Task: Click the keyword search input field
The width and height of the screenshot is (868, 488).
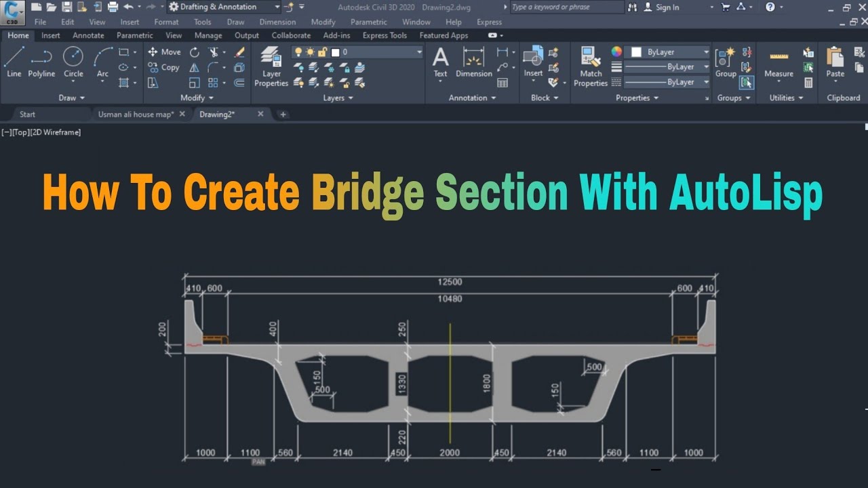Action: click(566, 7)
